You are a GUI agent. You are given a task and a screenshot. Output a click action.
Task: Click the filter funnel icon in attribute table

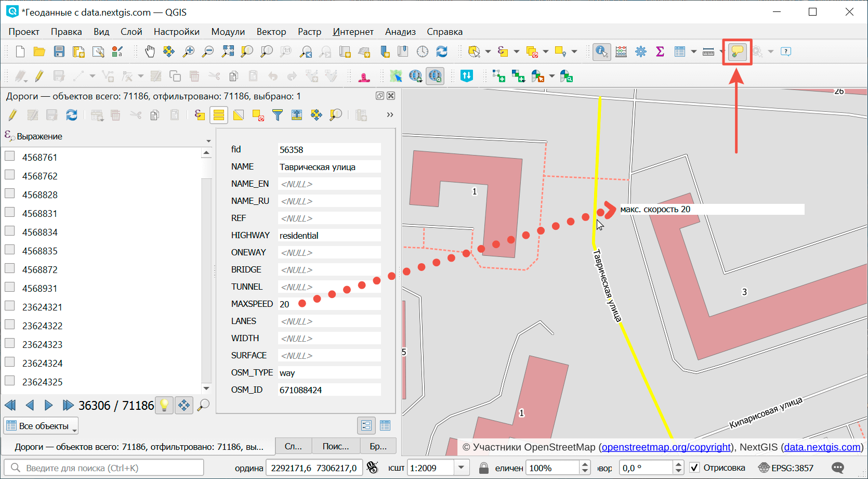(278, 115)
